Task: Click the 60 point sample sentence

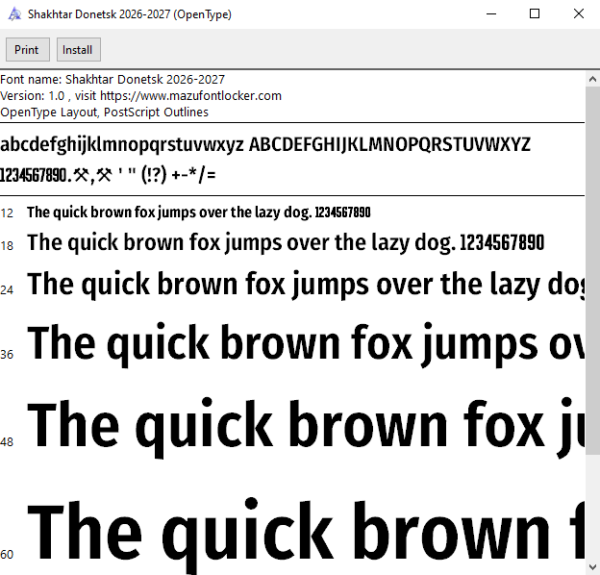Action: point(306,536)
